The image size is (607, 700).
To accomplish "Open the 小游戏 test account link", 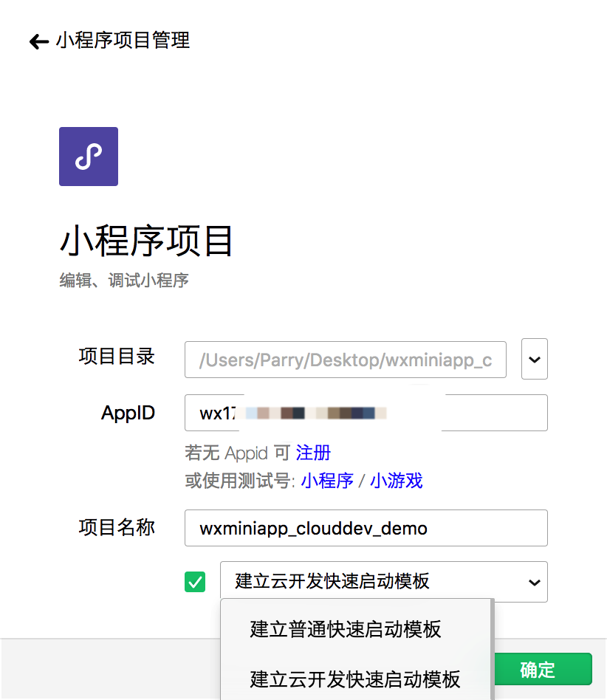I will [395, 481].
